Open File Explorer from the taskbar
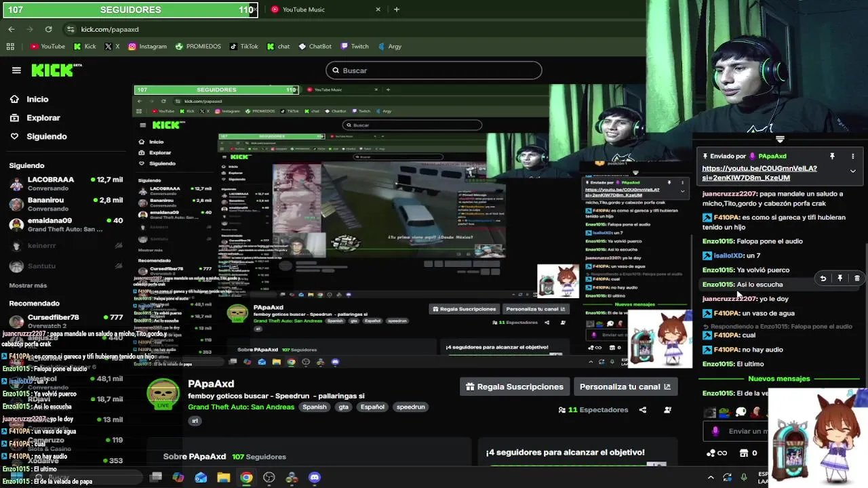Screen dimensions: 868x488 223,477
